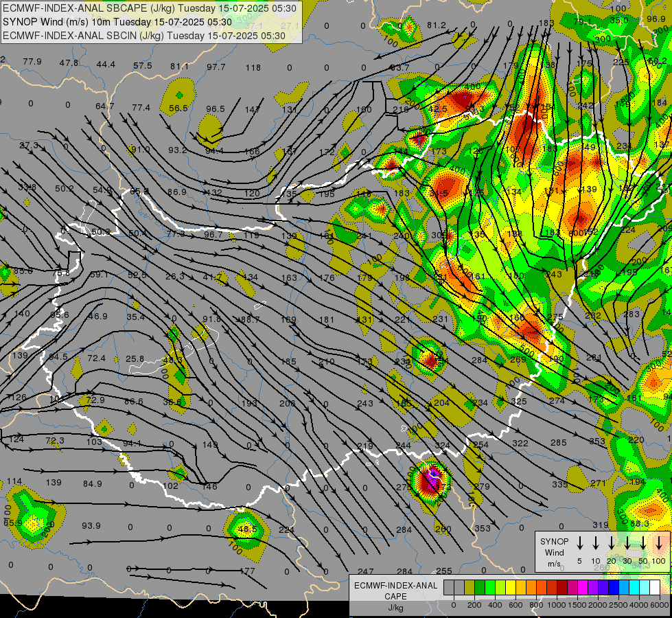Viewport: 672px width, 618px height.
Task: Select the olive CAPE legend swatch
Action: click(x=470, y=587)
